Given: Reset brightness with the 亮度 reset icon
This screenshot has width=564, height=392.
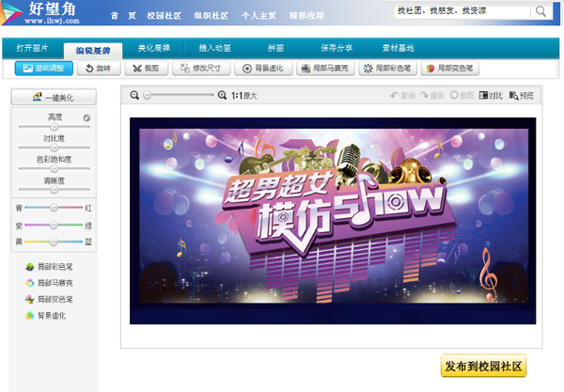Looking at the screenshot, I should pos(86,118).
